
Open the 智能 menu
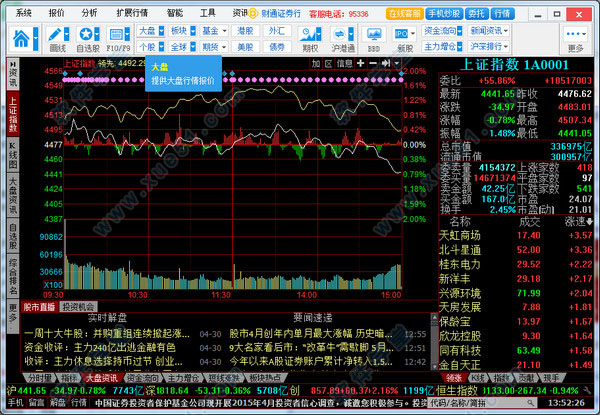click(x=175, y=13)
